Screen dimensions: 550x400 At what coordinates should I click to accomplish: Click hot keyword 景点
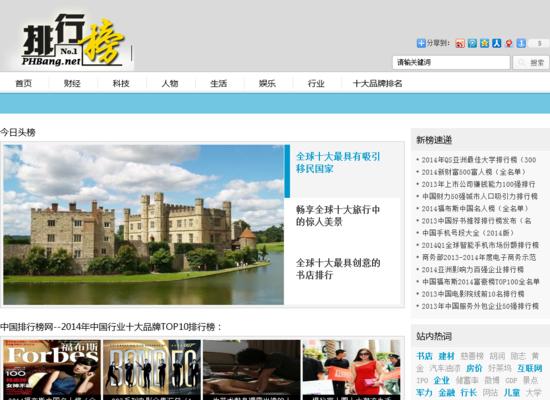pos(530,380)
